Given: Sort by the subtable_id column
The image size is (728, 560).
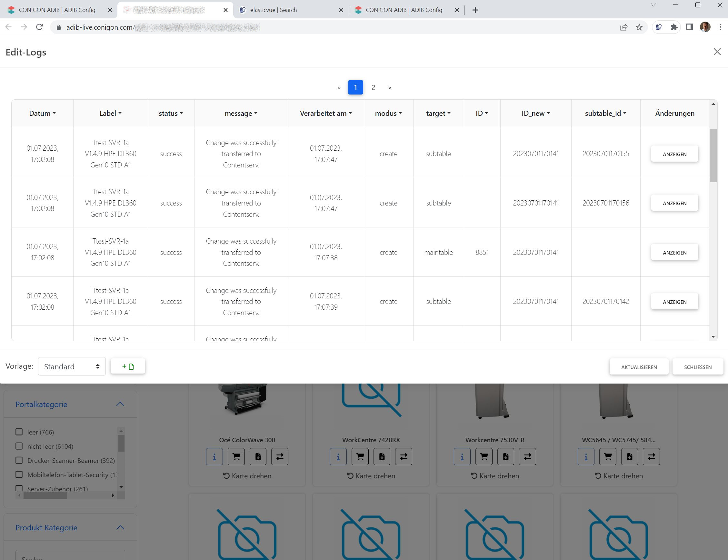Looking at the screenshot, I should tap(606, 113).
